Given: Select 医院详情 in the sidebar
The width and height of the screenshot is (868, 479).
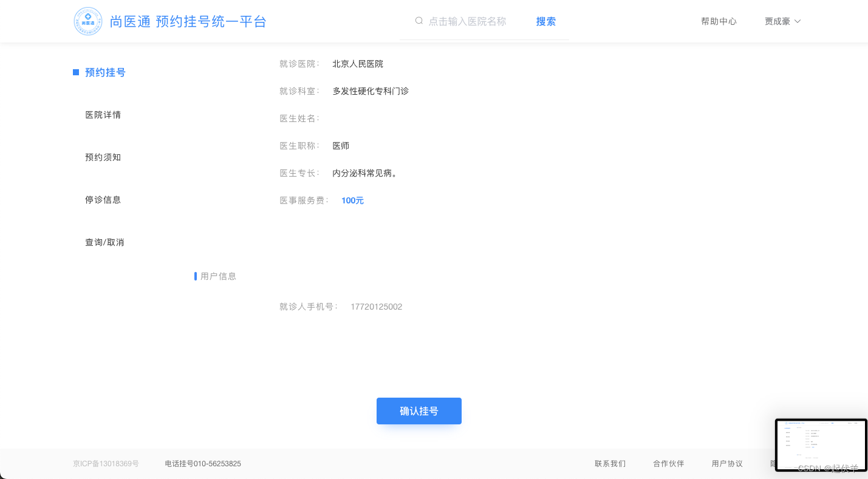Looking at the screenshot, I should (103, 115).
